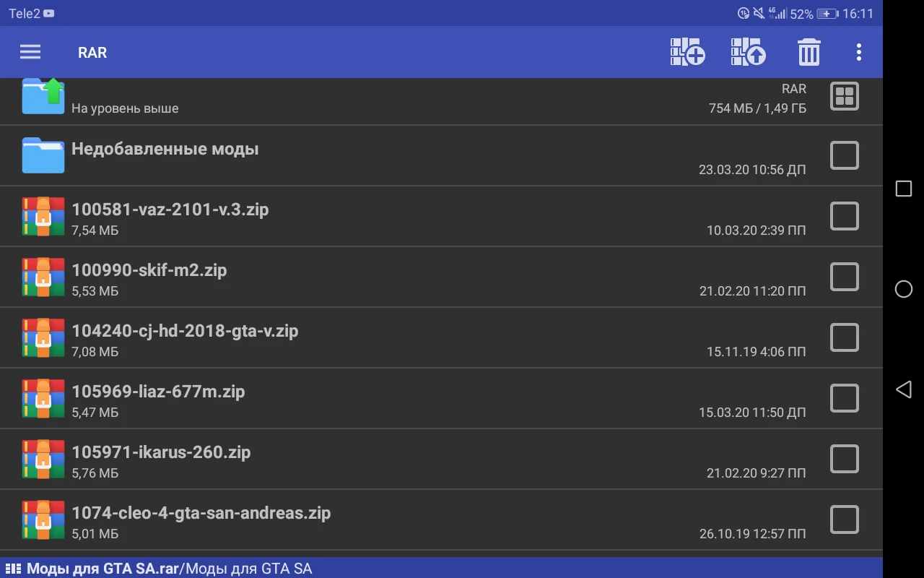
Task: Tap archive icon of 105969-liaz-677m.zip
Action: tap(43, 398)
